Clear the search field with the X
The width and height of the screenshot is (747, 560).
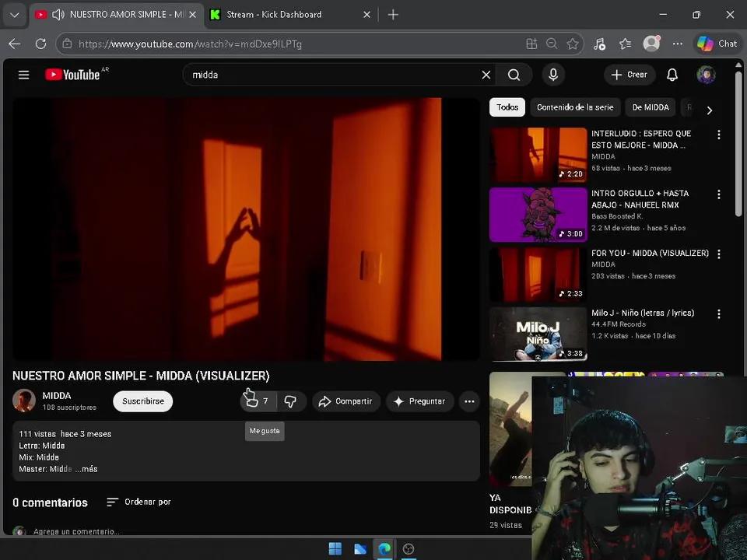[486, 75]
